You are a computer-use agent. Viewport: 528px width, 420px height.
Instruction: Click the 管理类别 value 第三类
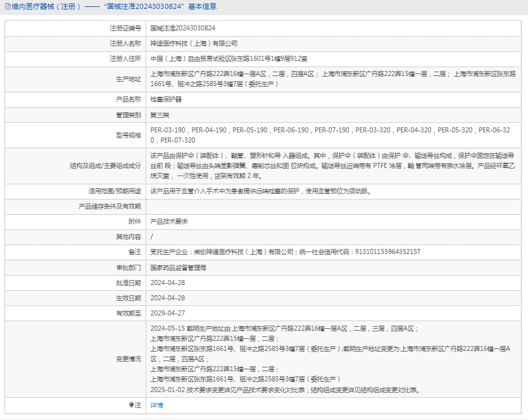160,115
